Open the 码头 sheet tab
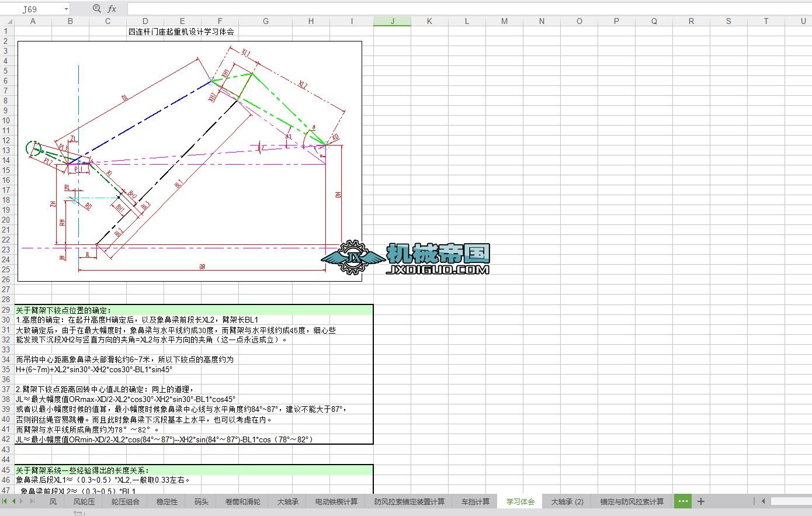Image resolution: width=812 pixels, height=516 pixels. (x=202, y=501)
